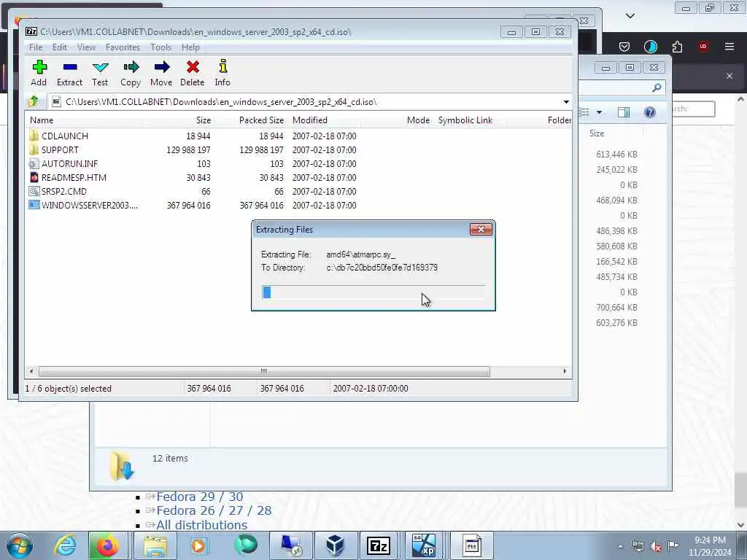Click the horizontal scrollbar thumb in 7-Zip

[264, 371]
